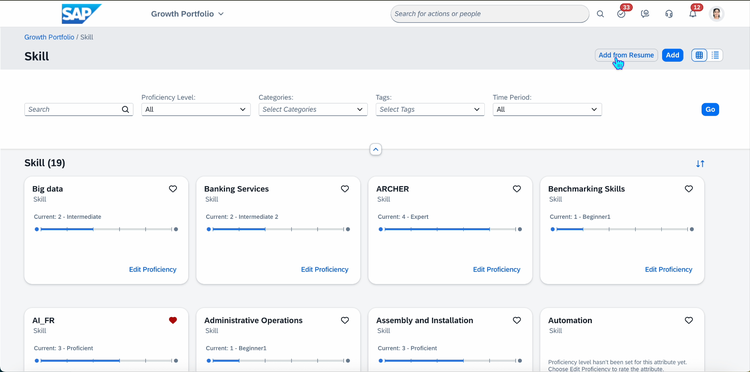
Task: Click the magnifier in Skill search field
Action: point(125,109)
